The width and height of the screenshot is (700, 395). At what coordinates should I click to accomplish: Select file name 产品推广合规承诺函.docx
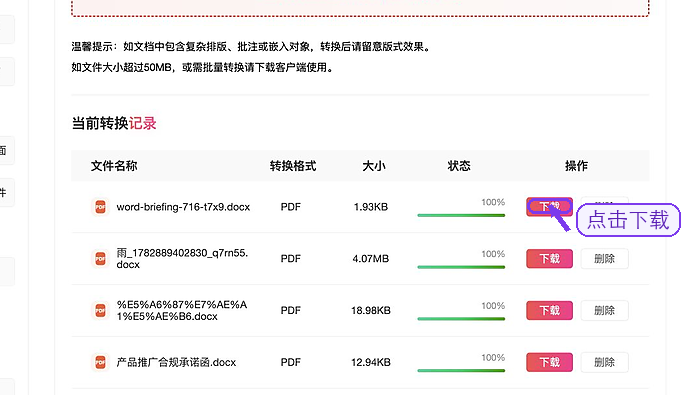pos(176,362)
